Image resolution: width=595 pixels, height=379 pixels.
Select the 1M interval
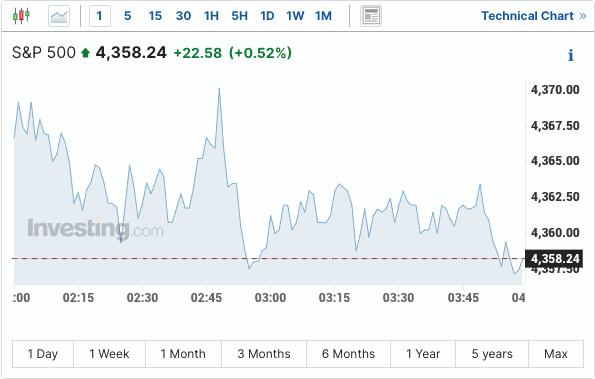coord(323,16)
